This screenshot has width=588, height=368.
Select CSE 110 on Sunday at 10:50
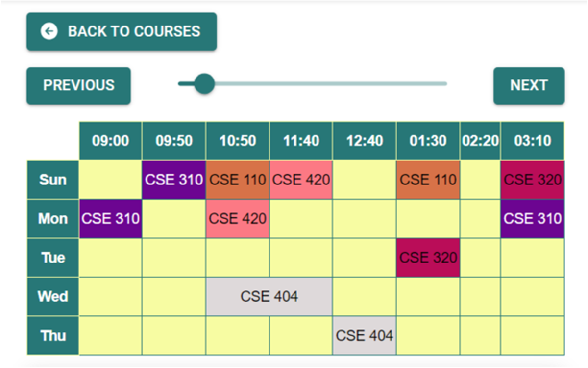click(238, 180)
